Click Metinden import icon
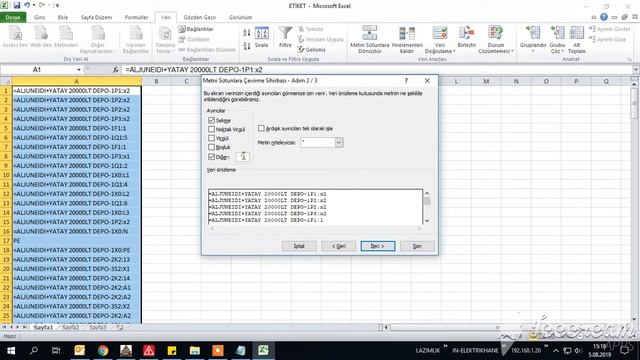The height and width of the screenshot is (360, 640). coord(66,37)
